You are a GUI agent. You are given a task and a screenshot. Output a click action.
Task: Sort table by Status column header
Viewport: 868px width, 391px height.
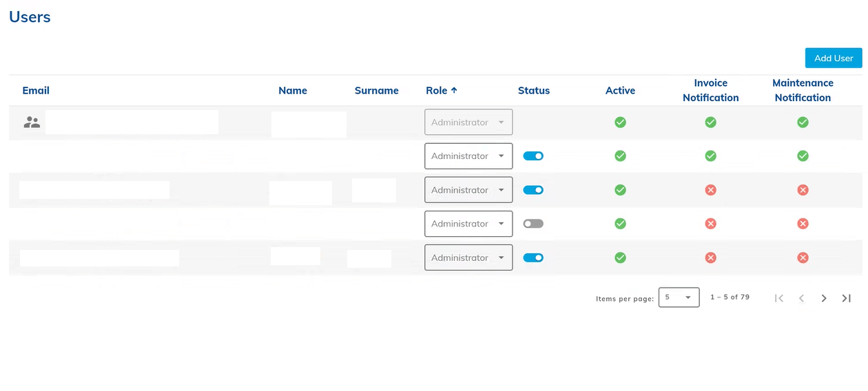tap(534, 90)
